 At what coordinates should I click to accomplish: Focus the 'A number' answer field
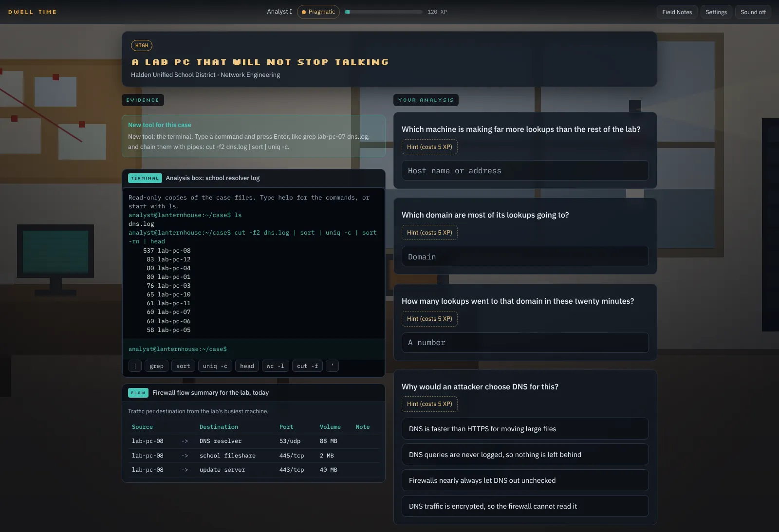point(525,343)
